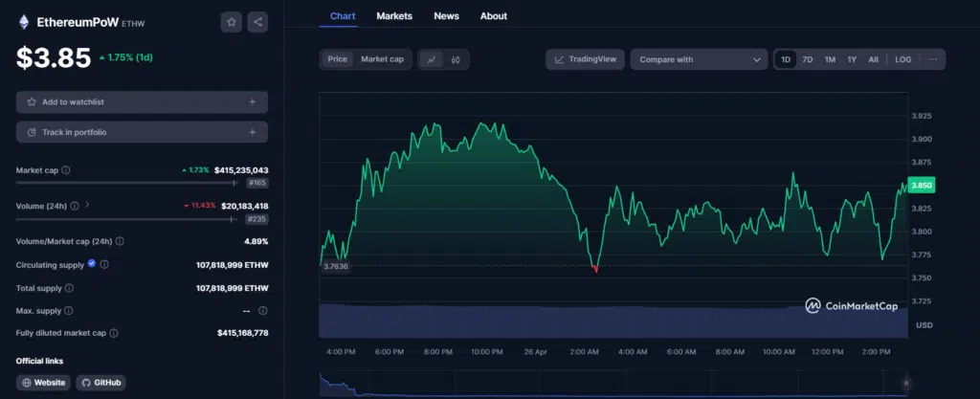The image size is (980, 399).
Task: Click the share icon next to the star
Action: point(257,21)
